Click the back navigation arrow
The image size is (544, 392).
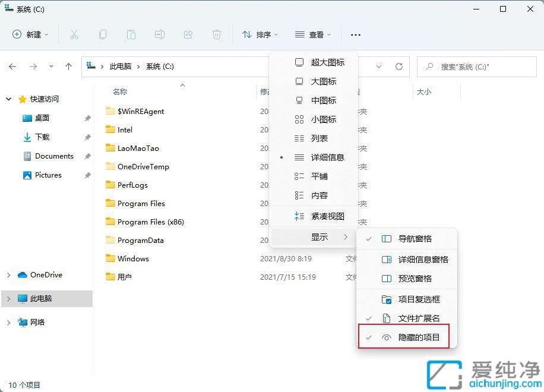pos(12,67)
